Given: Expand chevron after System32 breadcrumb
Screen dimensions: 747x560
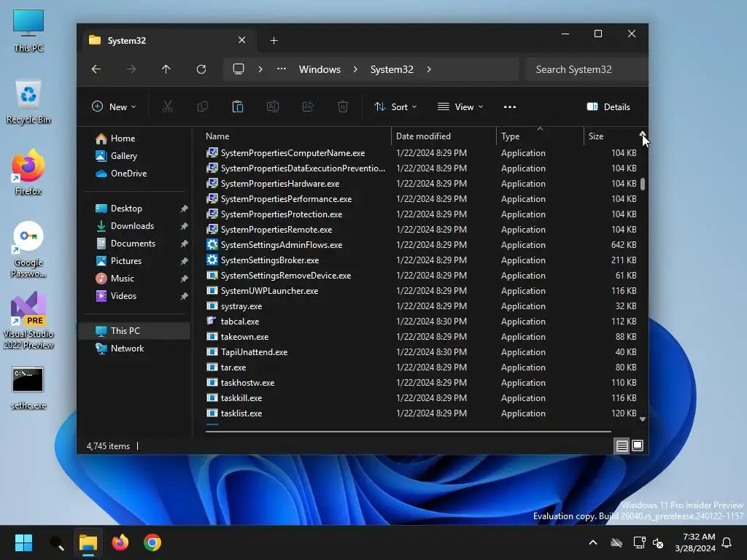Looking at the screenshot, I should pos(429,69).
